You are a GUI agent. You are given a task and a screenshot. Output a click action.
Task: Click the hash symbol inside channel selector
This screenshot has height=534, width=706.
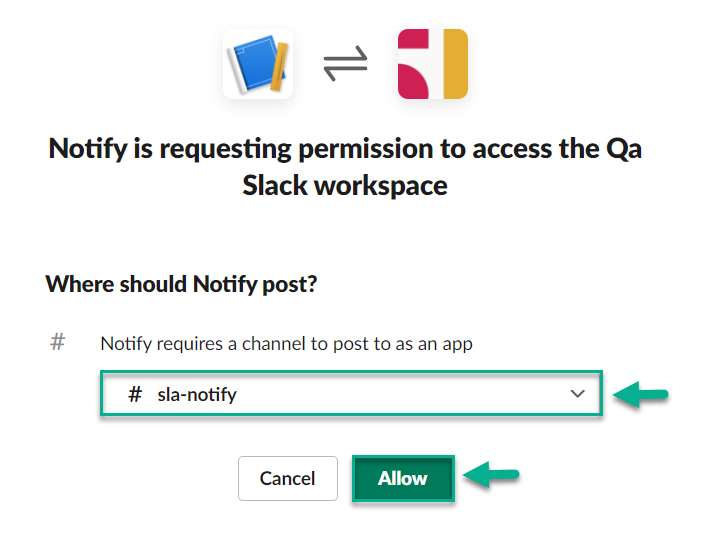[x=135, y=394]
